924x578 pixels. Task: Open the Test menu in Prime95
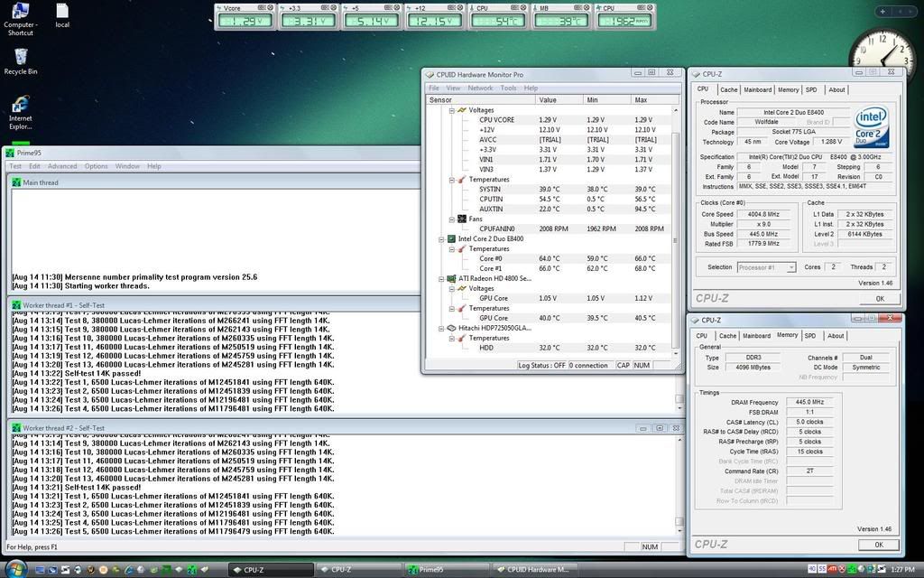point(15,166)
